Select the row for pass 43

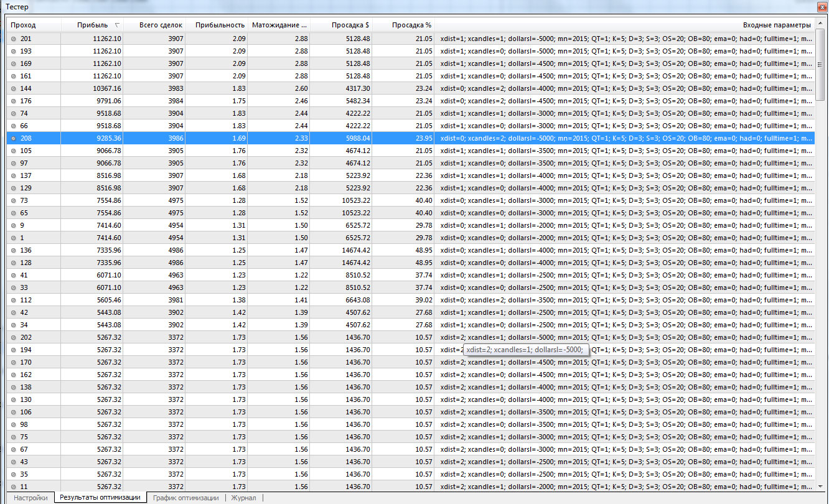click(x=411, y=462)
